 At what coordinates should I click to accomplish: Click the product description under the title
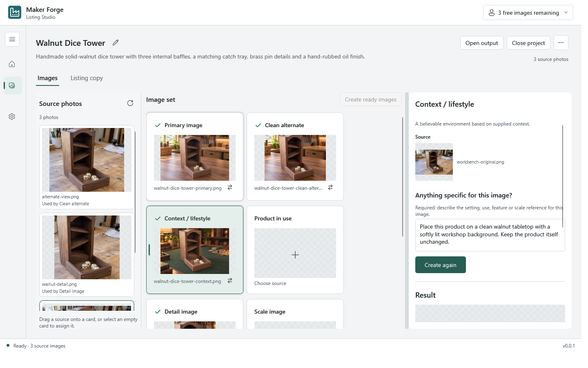200,56
